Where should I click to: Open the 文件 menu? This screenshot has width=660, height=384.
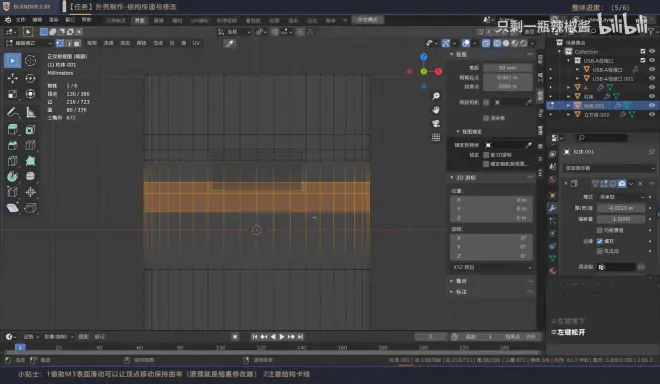coord(21,20)
